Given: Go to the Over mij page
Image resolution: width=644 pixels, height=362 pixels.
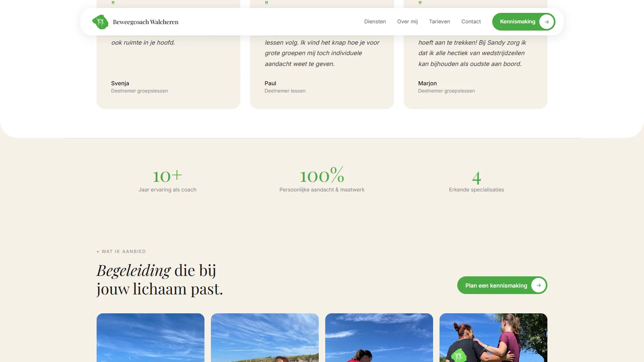Looking at the screenshot, I should coord(407,22).
